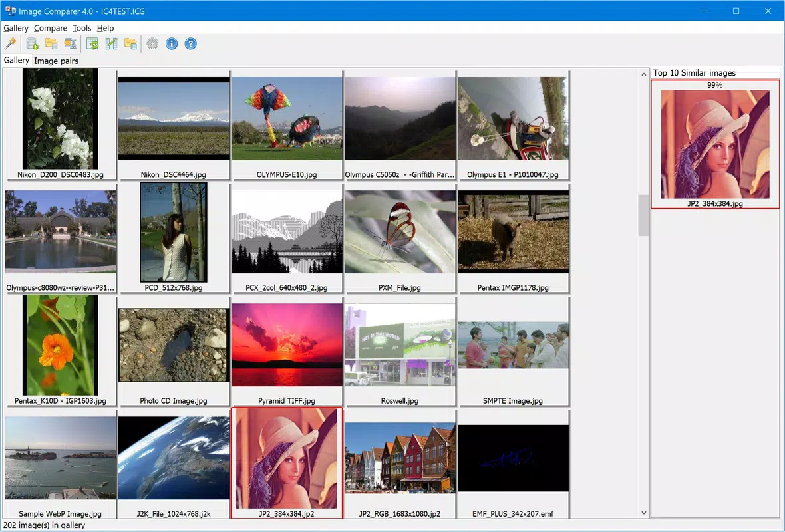The height and width of the screenshot is (532, 785).
Task: Select Pentax_K10D - IGP1603.jpg flower thumbnail
Action: pos(60,345)
